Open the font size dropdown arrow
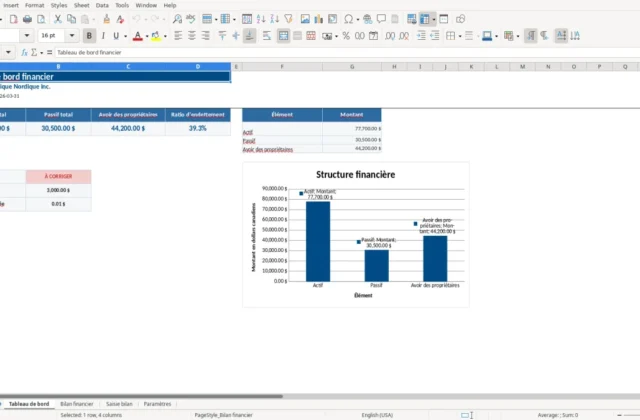This screenshot has height=420, width=640. point(72,36)
